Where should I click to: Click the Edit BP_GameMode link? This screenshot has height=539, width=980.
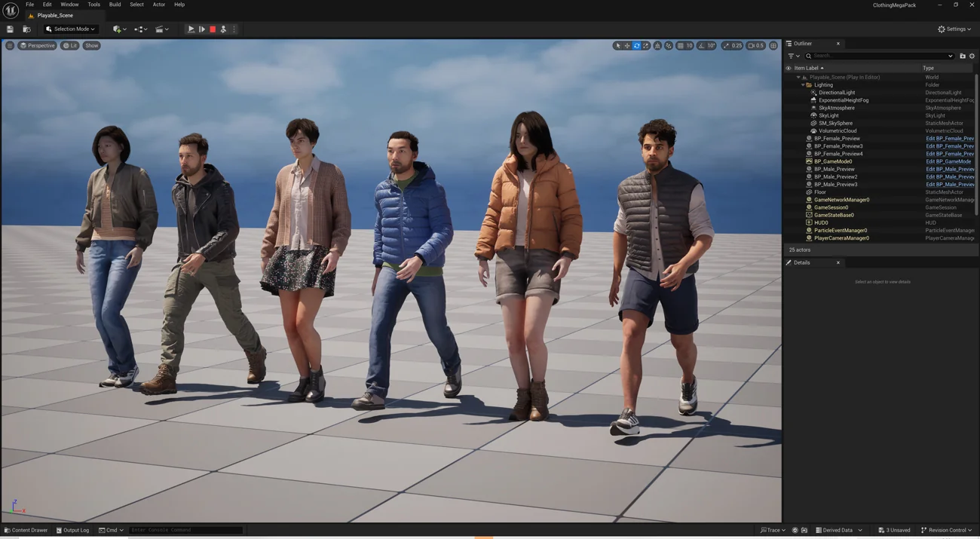(948, 161)
